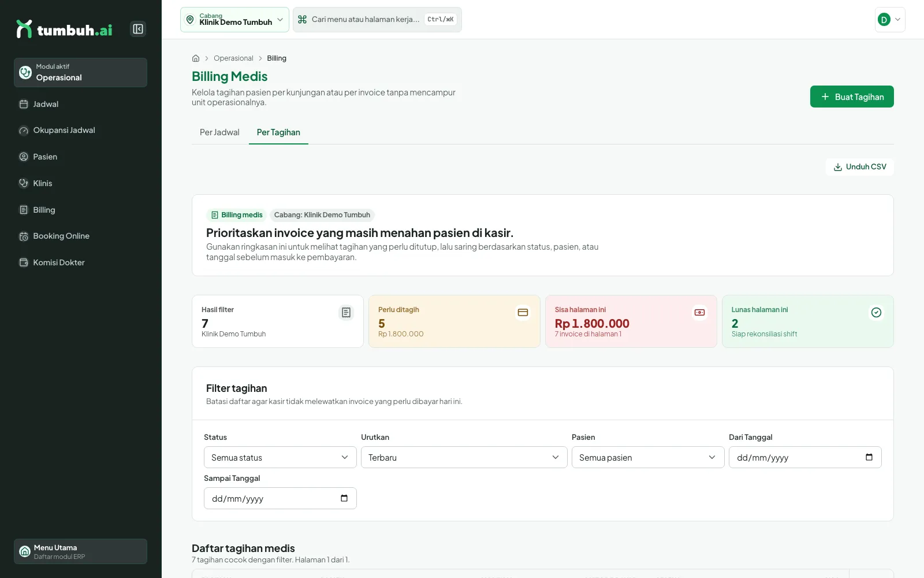
Task: Go to Pasien in the sidebar
Action: [x=80, y=157]
